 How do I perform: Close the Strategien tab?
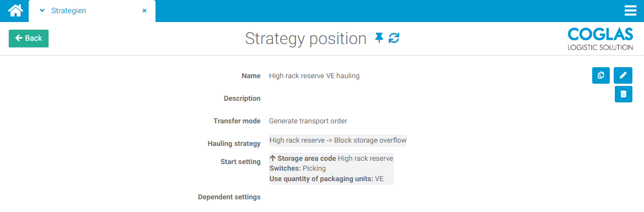click(144, 10)
